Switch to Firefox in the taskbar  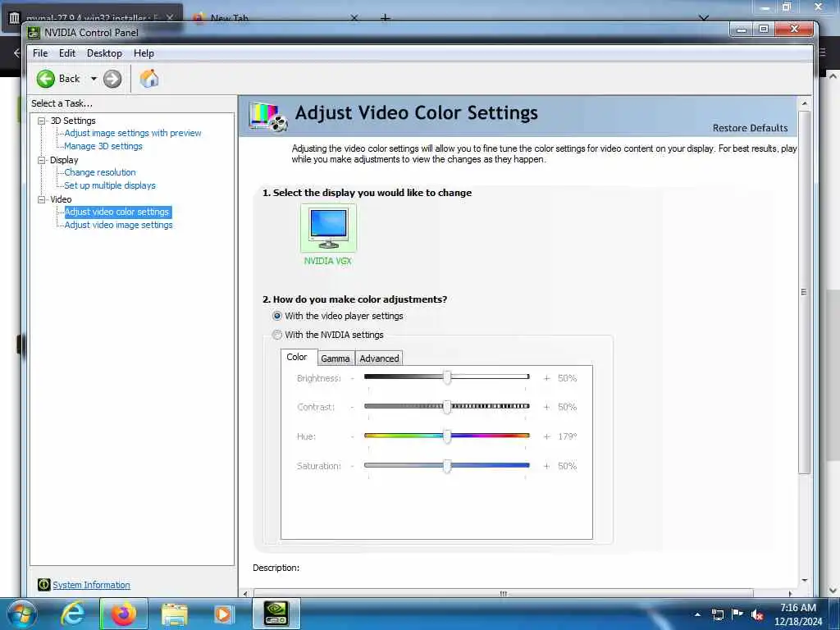click(123, 614)
